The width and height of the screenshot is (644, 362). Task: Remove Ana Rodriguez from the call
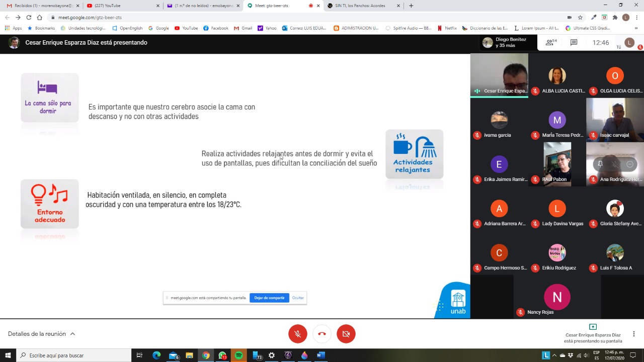(629, 164)
